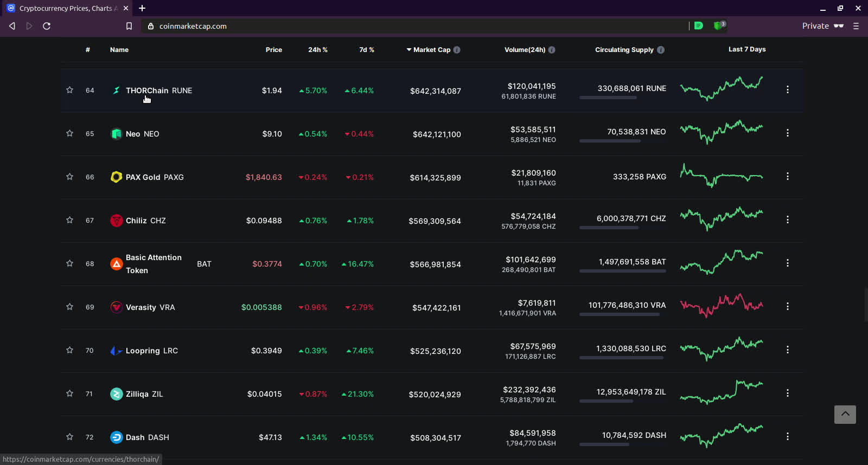Open the Zilliqa row options menu
The width and height of the screenshot is (868, 465).
(788, 393)
